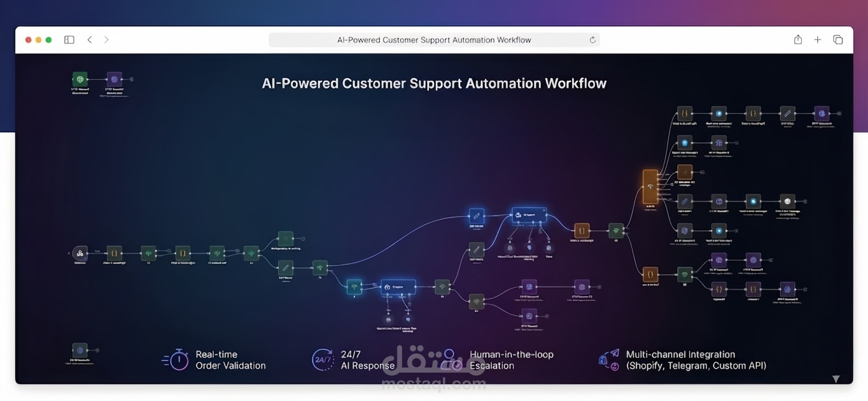Open the Share icon in browser toolbar
This screenshot has height=401, width=868.
[x=798, y=40]
